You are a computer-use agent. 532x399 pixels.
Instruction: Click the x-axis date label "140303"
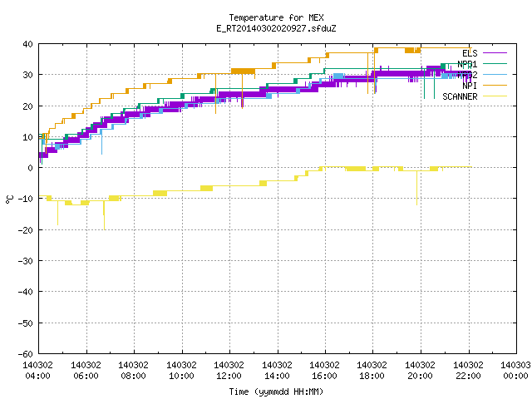point(515,365)
